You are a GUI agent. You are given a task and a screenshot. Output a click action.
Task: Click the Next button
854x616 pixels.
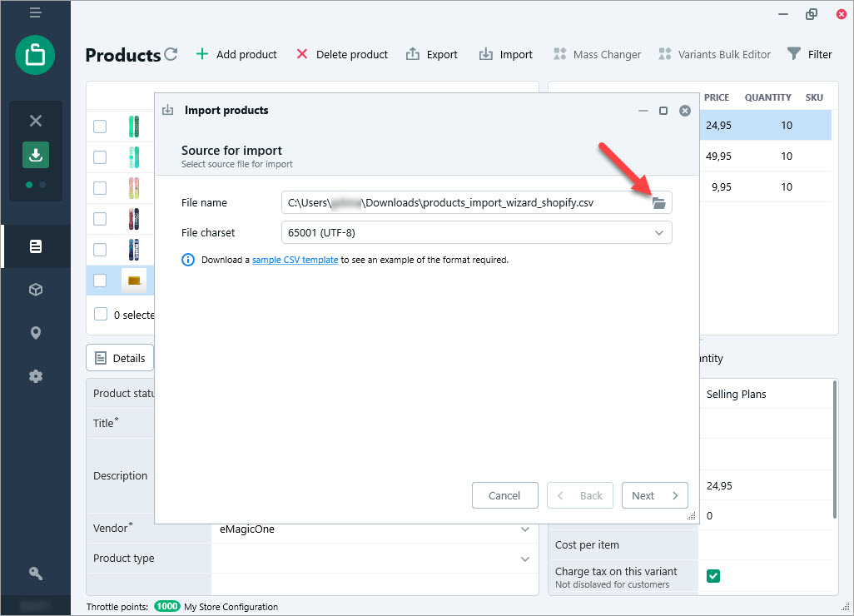pyautogui.click(x=655, y=495)
